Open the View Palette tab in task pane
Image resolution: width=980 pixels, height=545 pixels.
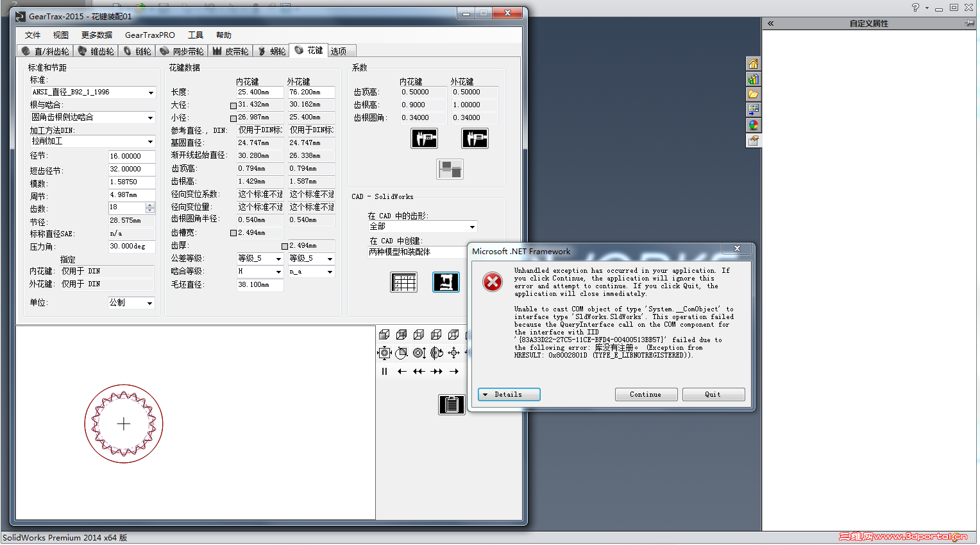754,110
